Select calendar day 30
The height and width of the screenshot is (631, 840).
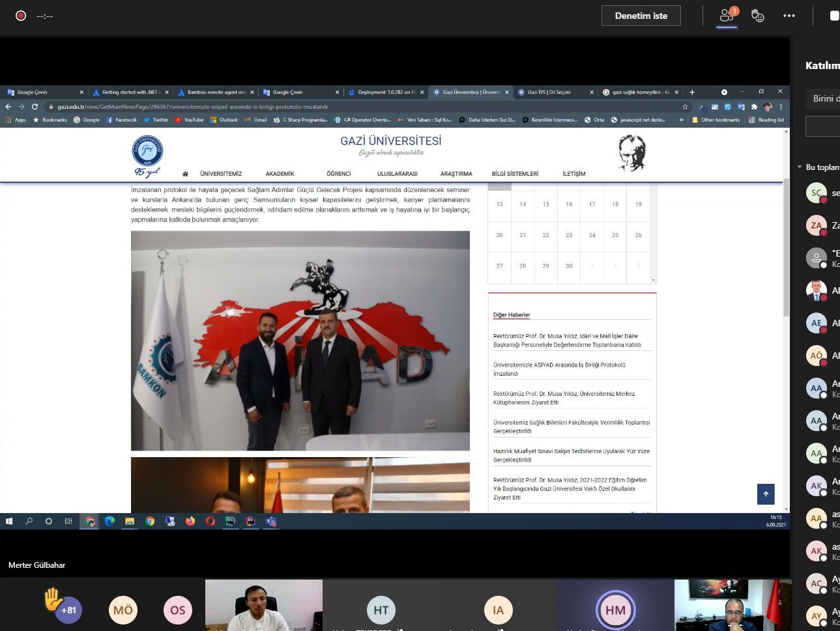[569, 266]
